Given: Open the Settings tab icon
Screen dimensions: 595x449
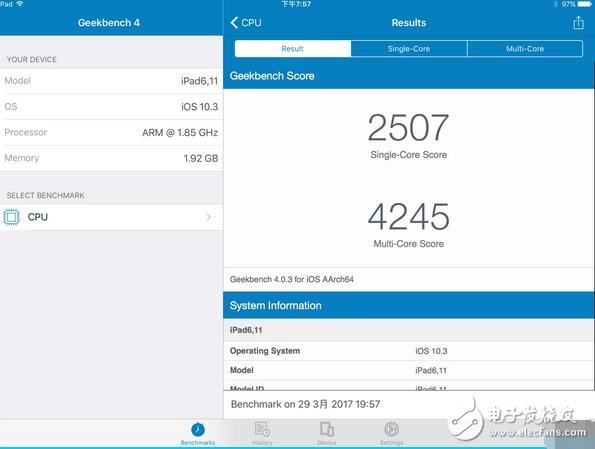Looking at the screenshot, I should [391, 429].
